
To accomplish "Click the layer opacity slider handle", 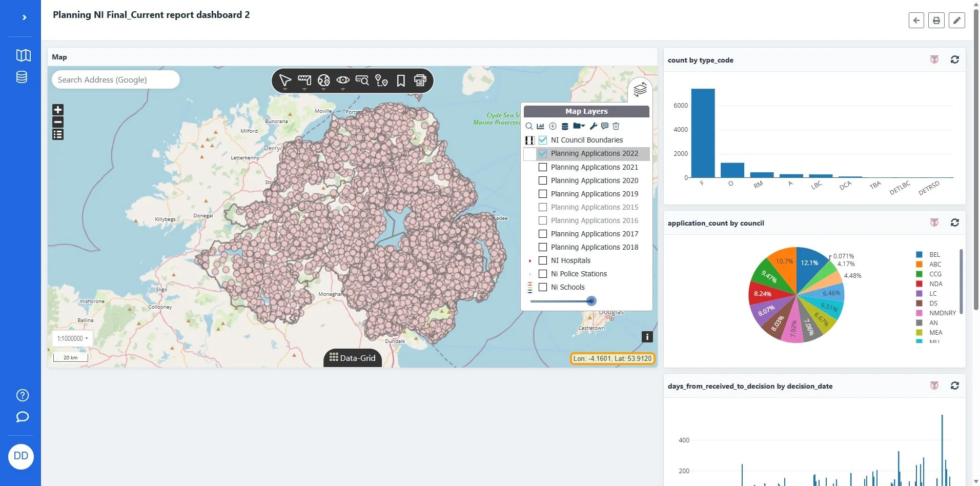I will coord(591,301).
